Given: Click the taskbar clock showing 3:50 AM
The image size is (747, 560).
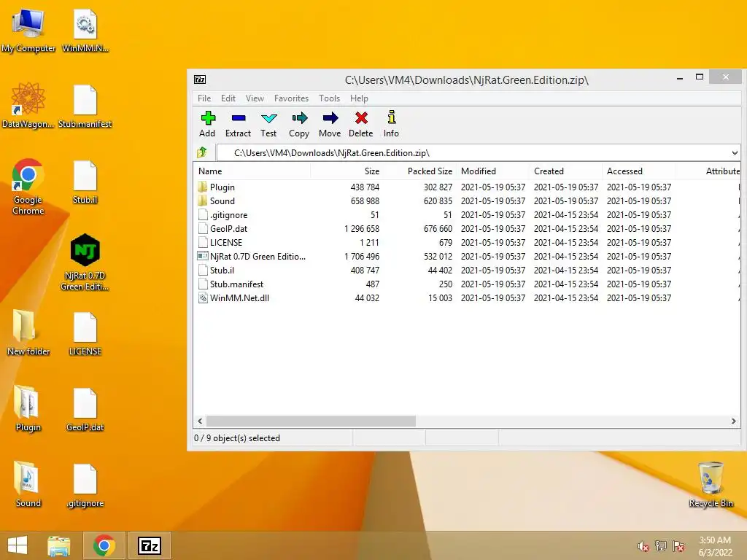Looking at the screenshot, I should tap(715, 546).
